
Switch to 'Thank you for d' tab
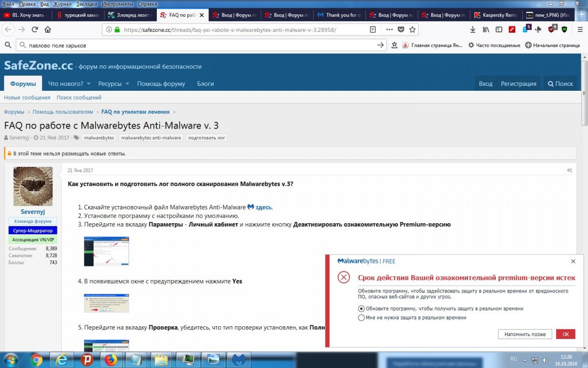339,15
